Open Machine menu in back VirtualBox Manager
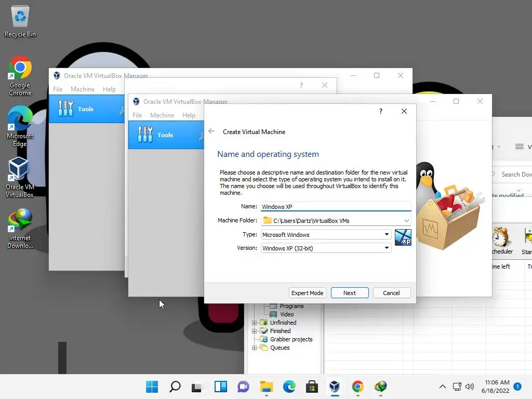This screenshot has height=399, width=532. [83, 89]
